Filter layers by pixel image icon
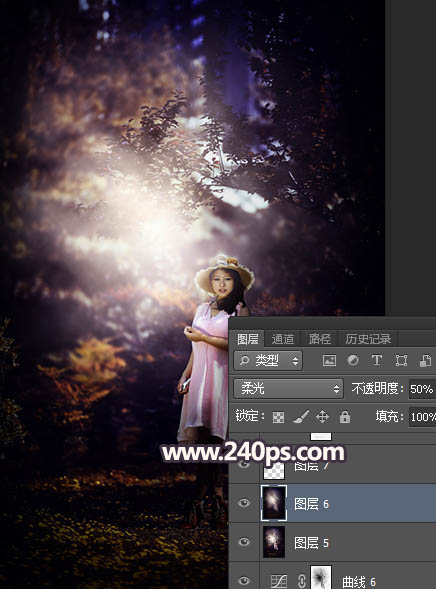This screenshot has height=589, width=436. (329, 361)
